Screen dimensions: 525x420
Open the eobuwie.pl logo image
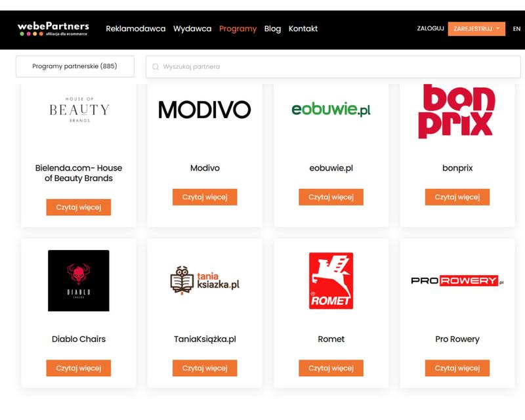point(331,110)
